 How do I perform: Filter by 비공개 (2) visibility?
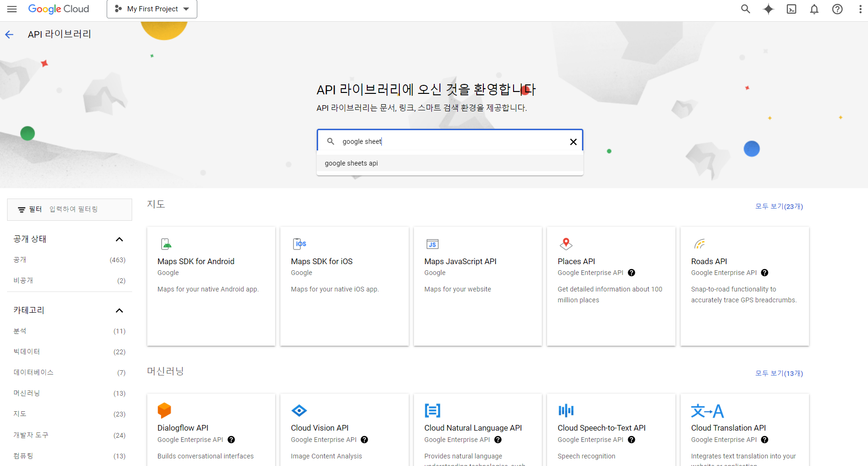pos(69,281)
